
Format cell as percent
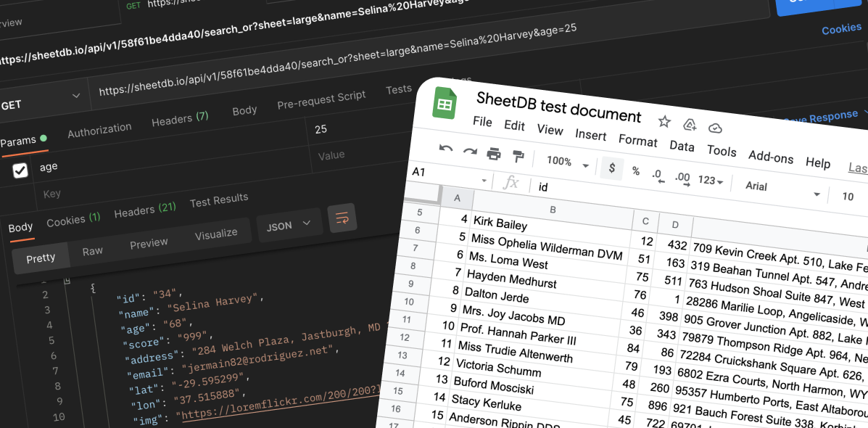(x=636, y=171)
